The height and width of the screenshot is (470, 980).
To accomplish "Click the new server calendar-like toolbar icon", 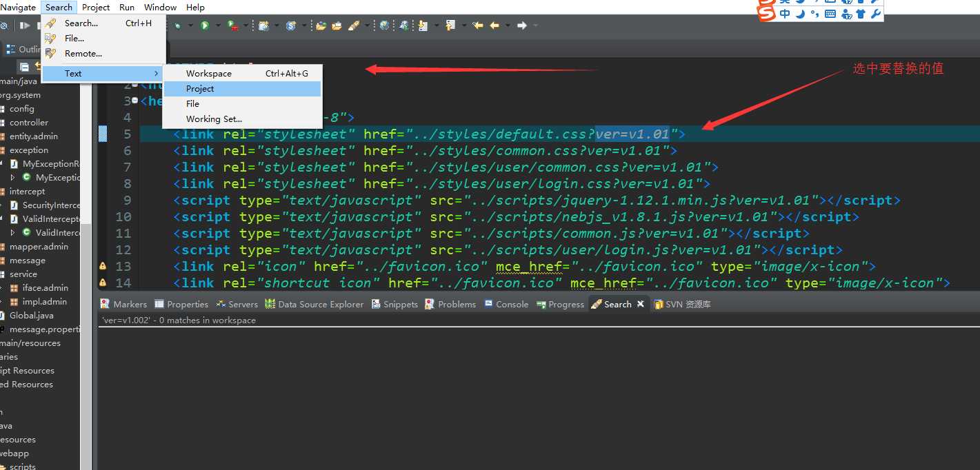I will [263, 25].
